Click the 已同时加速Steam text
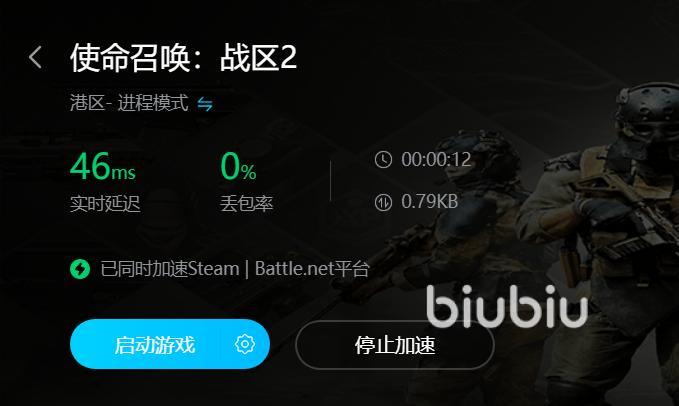The height and width of the screenshot is (406, 679). click(x=170, y=269)
